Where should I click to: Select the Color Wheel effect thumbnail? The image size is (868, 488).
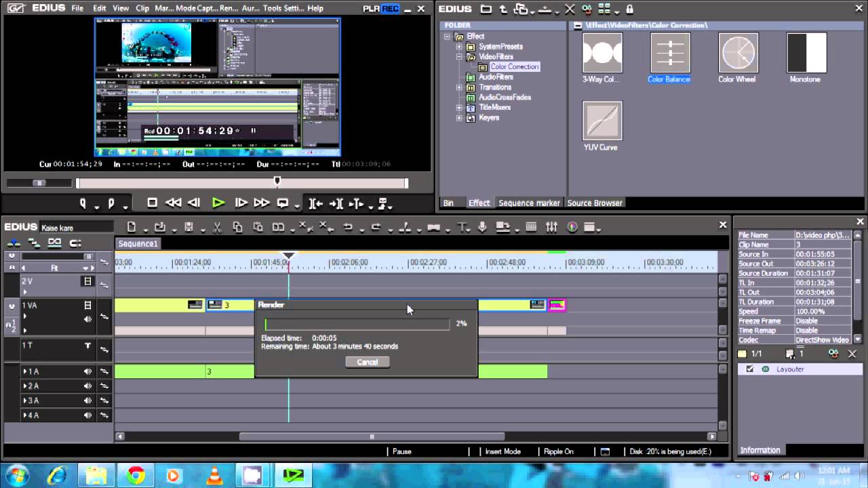pyautogui.click(x=738, y=53)
